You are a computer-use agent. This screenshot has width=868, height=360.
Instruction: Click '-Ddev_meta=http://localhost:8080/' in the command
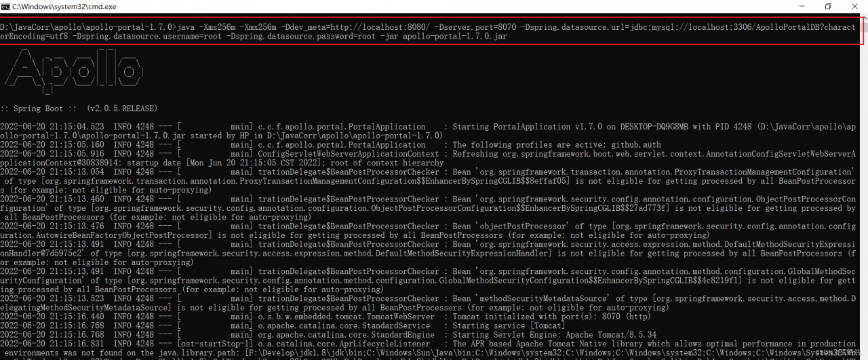[354, 27]
